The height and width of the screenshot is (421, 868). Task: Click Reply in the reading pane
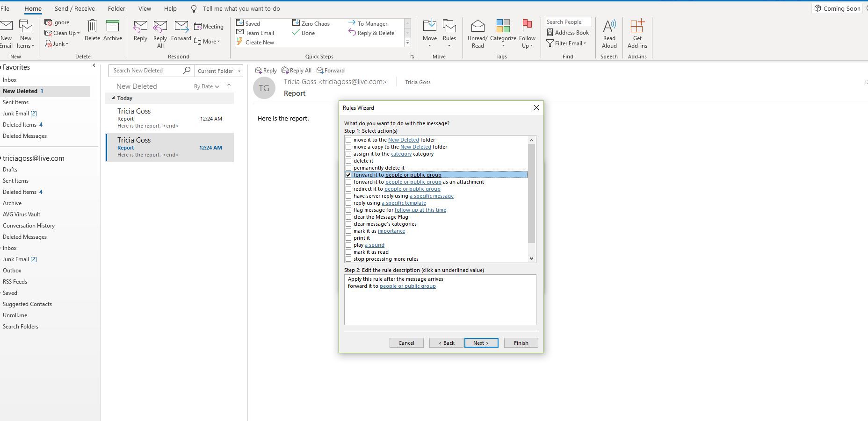click(266, 70)
